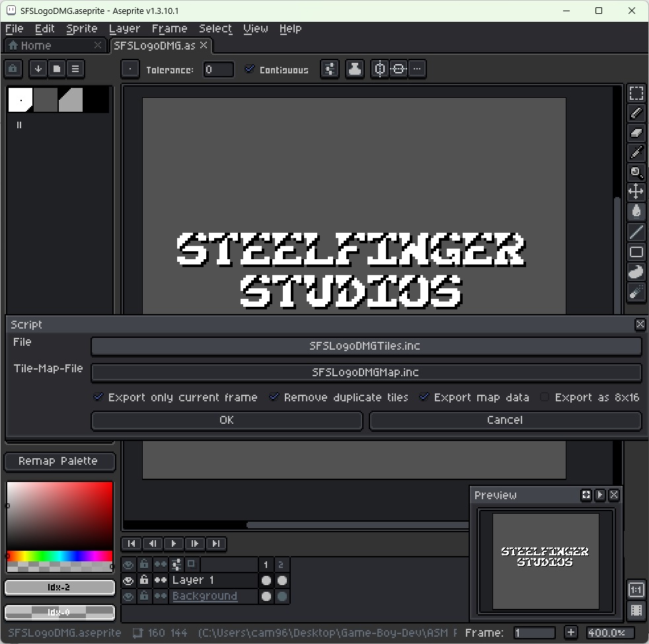Lock Layer 1

coord(144,581)
